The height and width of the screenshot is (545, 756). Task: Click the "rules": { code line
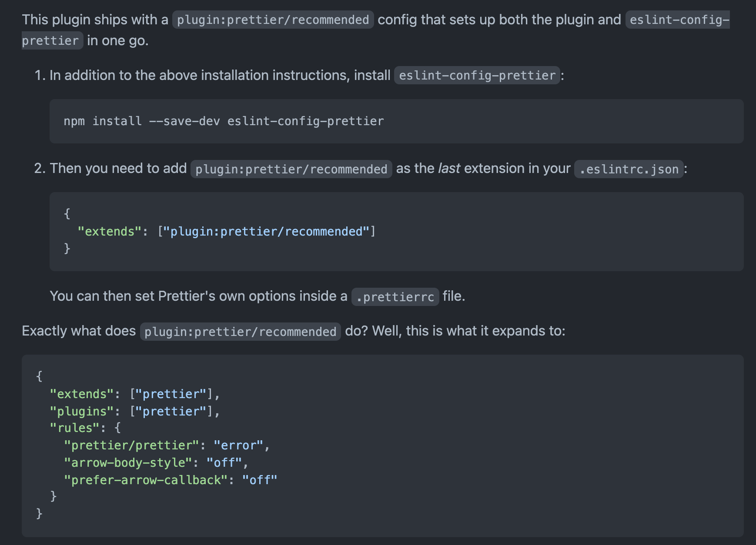[x=85, y=428]
